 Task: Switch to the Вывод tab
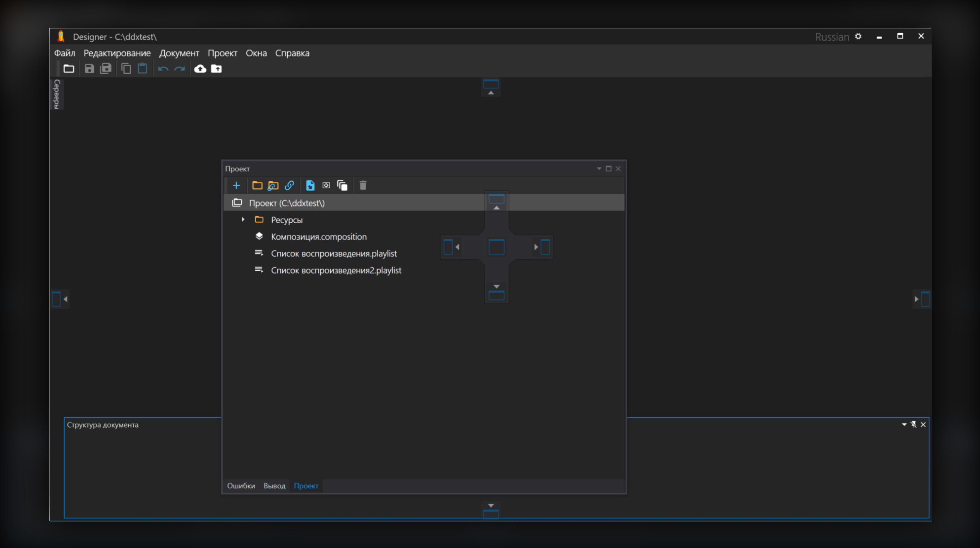[274, 486]
